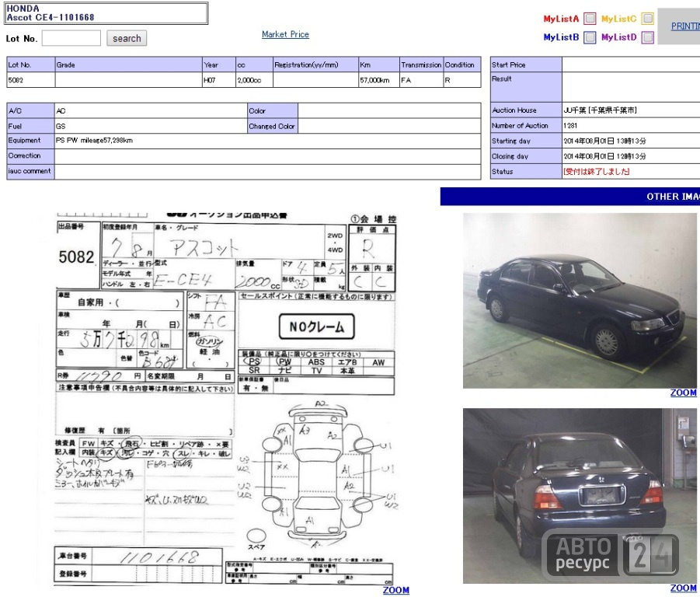Tick the MyListC checkbox

tap(647, 19)
